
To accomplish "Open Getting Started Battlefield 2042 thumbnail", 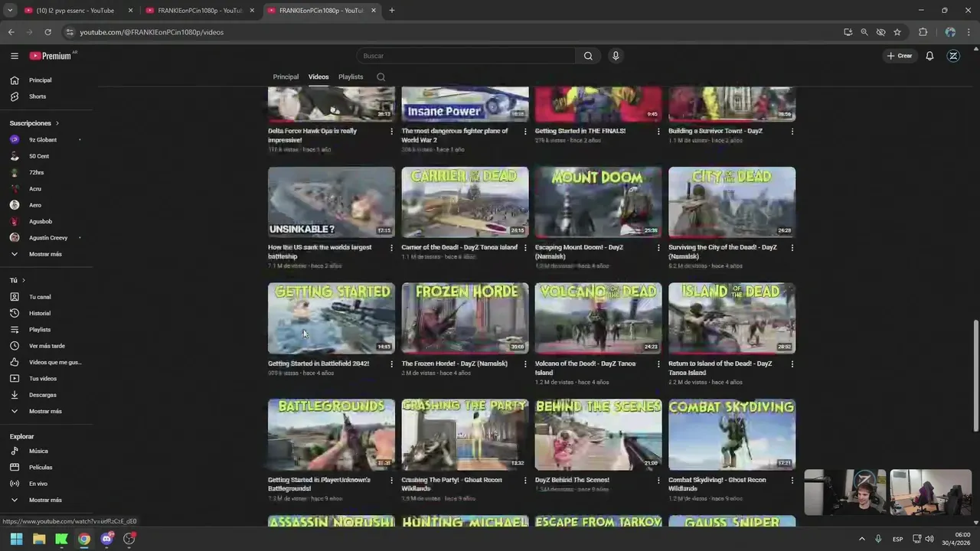I will (332, 318).
